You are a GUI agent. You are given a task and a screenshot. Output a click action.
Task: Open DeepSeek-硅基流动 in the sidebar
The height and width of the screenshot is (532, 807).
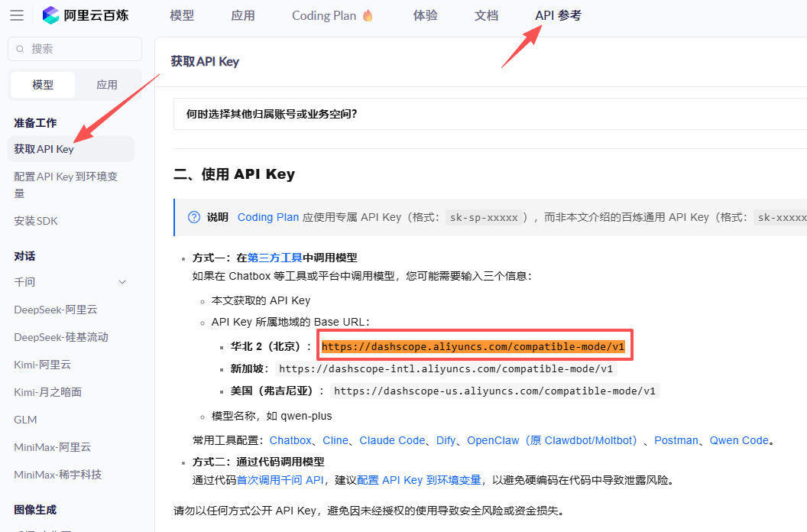[x=61, y=337]
